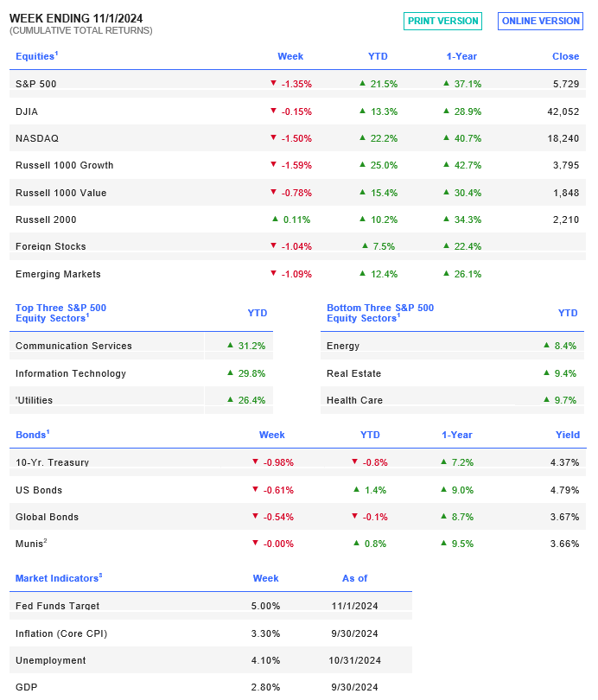
Task: Click red arrow next to Global Bonds YTD -0.1%
Action: pyautogui.click(x=355, y=516)
